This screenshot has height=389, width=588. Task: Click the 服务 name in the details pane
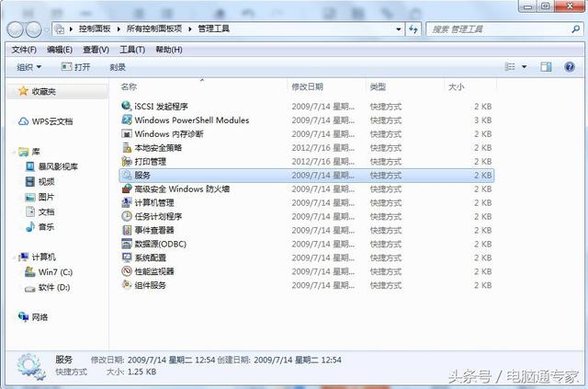click(63, 360)
